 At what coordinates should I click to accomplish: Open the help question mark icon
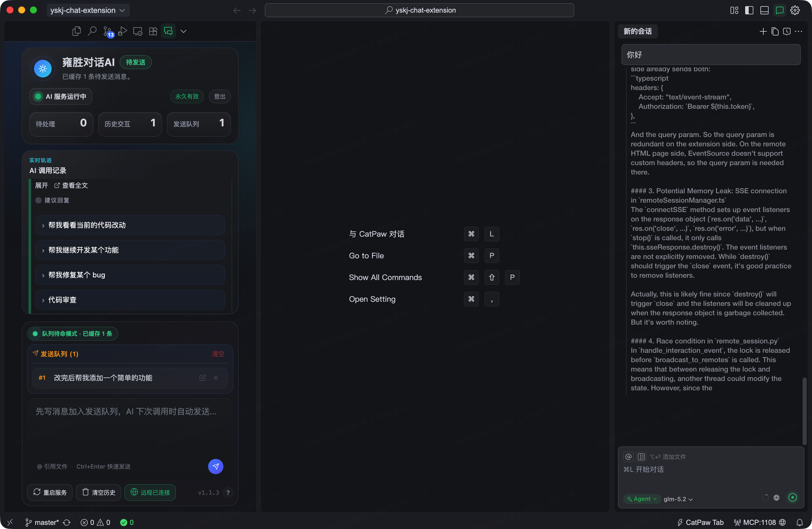click(x=228, y=492)
